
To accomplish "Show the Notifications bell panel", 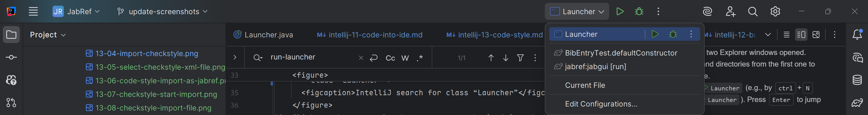I will click(857, 35).
